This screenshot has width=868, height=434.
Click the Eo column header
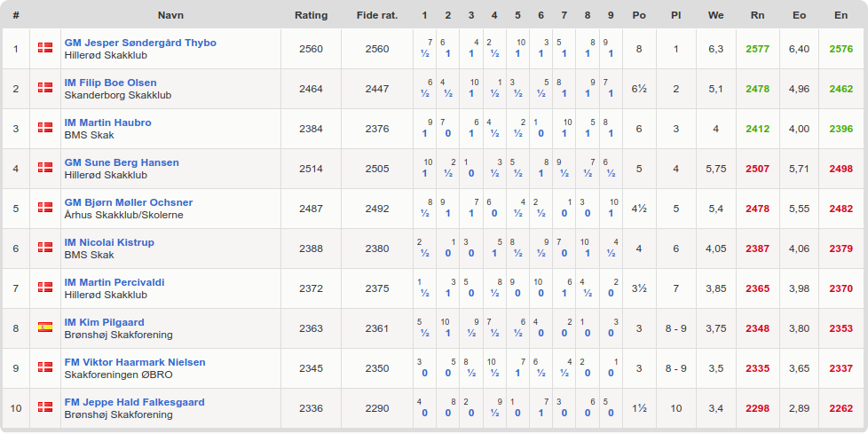click(x=799, y=15)
